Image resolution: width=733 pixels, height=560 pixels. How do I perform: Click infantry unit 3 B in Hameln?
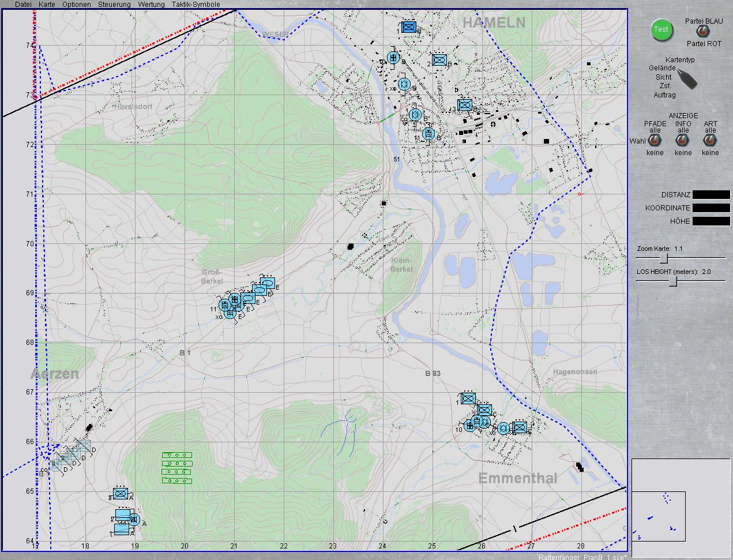tap(465, 105)
